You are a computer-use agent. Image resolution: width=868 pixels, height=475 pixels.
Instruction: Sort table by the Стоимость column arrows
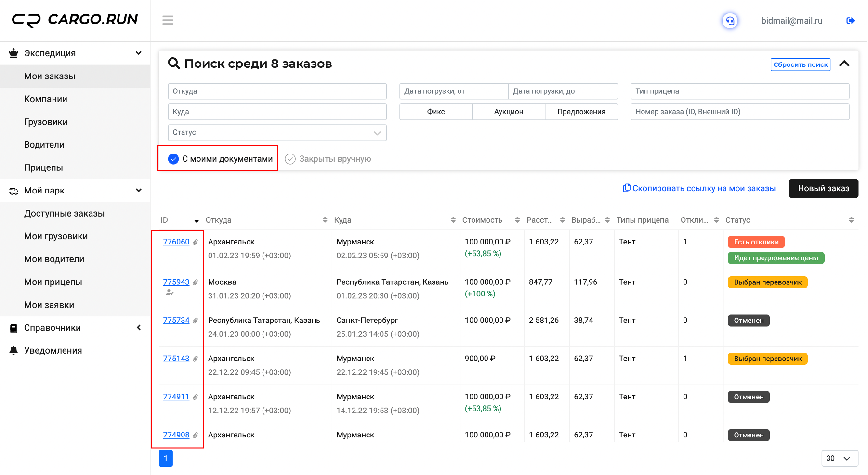517,220
